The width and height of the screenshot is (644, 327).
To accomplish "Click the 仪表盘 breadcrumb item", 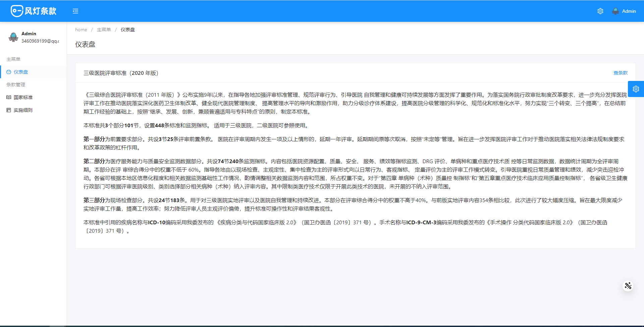I will 128,30.
